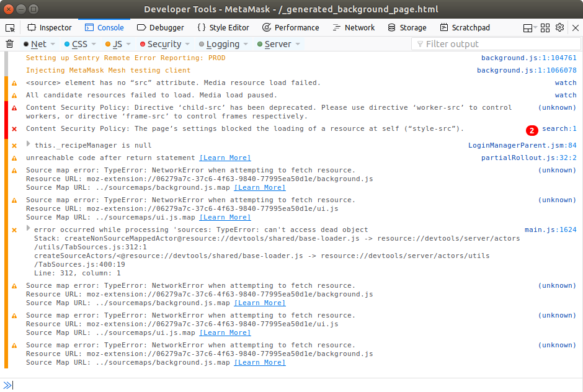Viewport: 583px width, 392px height.
Task: Open the Style Editor tab
Action: click(x=223, y=28)
